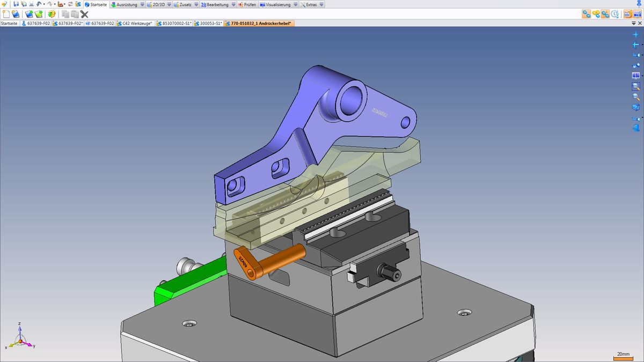Click the refresh arrows icon in quick access toolbar
The width and height of the screenshot is (644, 362).
tap(70, 4)
